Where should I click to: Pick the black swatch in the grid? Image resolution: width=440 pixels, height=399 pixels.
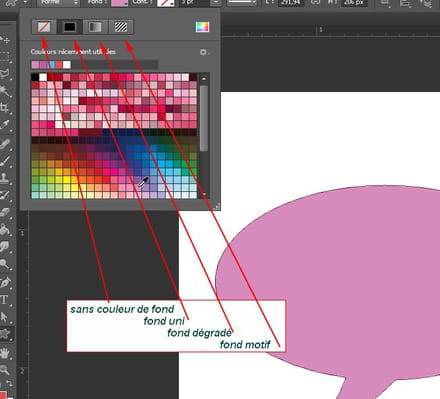coord(35,77)
